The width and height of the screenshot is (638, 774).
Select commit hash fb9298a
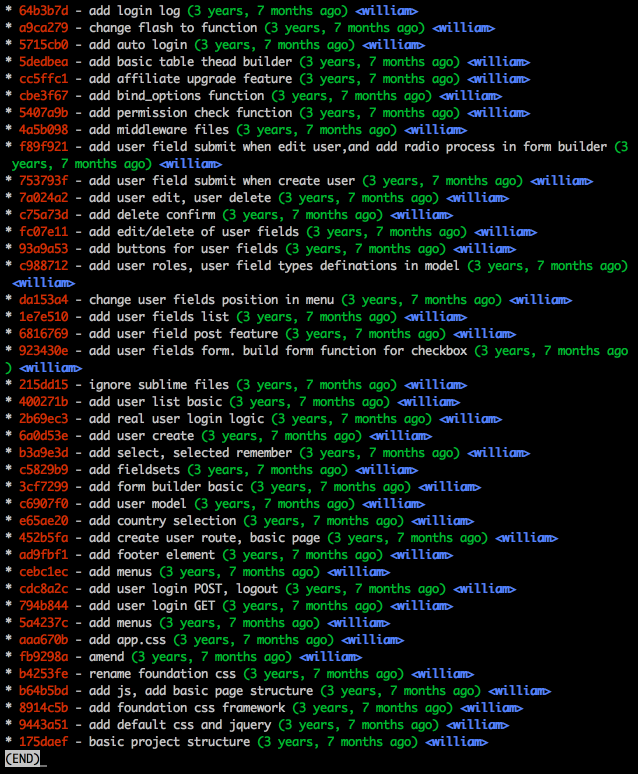[x=43, y=657]
